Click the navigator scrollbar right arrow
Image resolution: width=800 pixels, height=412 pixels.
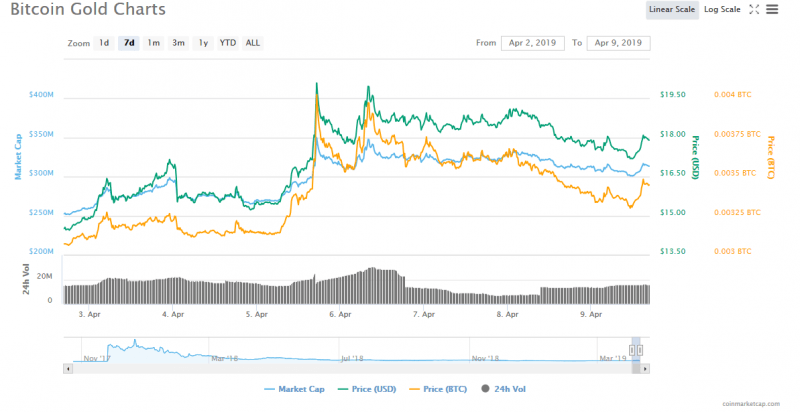[645, 367]
